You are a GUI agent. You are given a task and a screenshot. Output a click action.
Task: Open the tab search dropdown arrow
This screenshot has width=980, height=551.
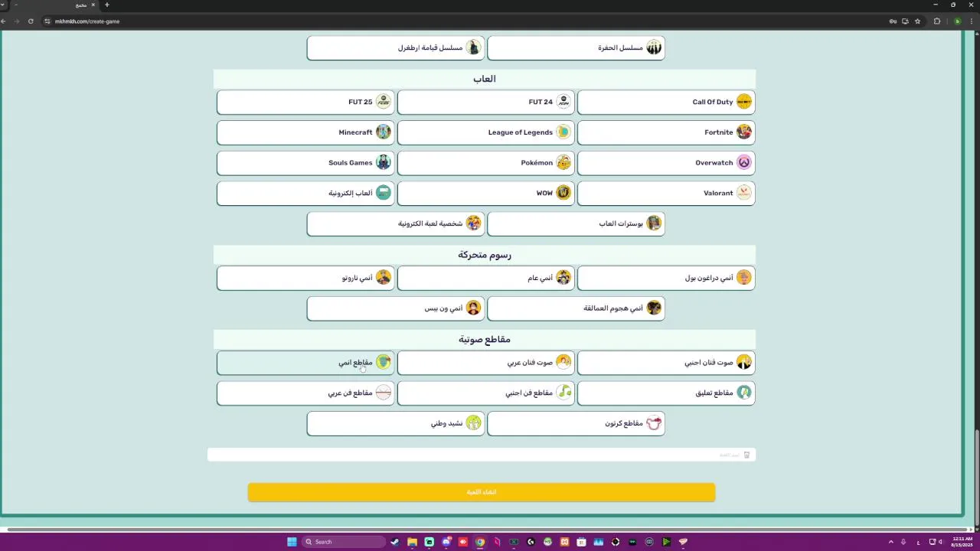pyautogui.click(x=3, y=5)
